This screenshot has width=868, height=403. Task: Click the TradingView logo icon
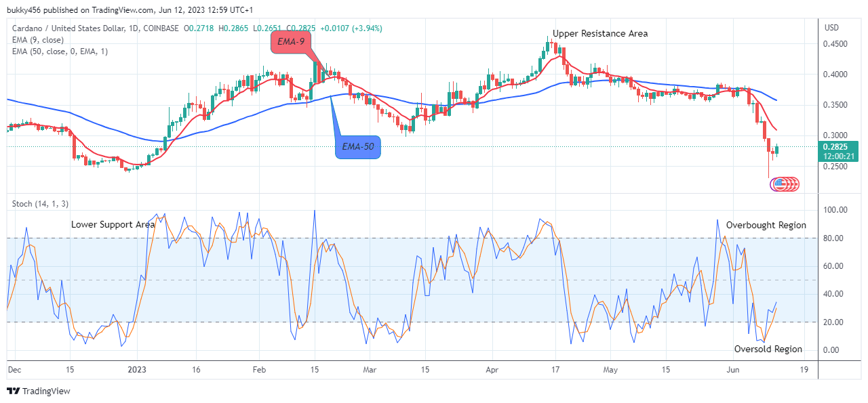point(13,391)
